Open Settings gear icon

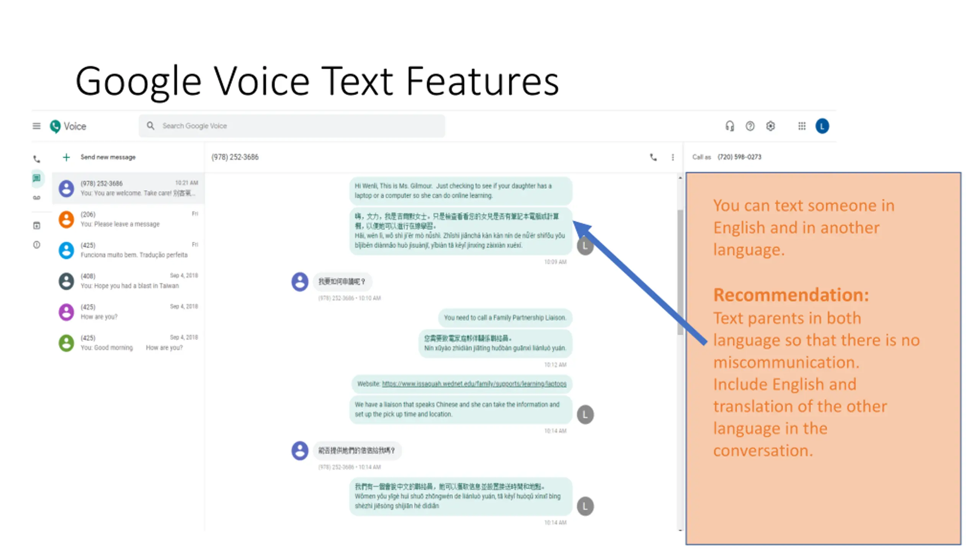(770, 126)
